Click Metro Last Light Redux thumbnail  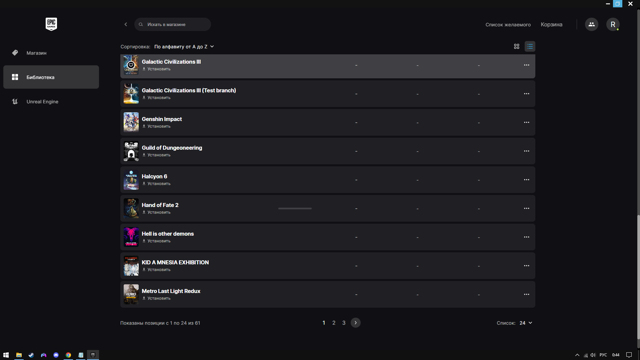click(x=131, y=294)
